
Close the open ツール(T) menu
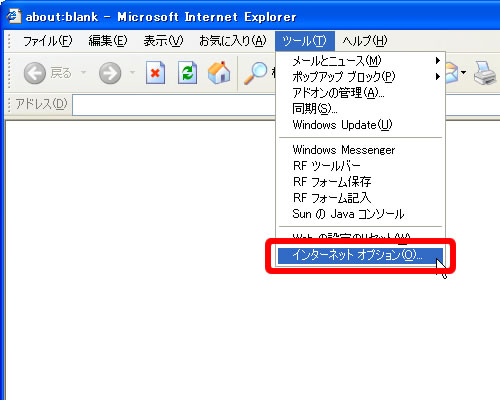click(305, 41)
